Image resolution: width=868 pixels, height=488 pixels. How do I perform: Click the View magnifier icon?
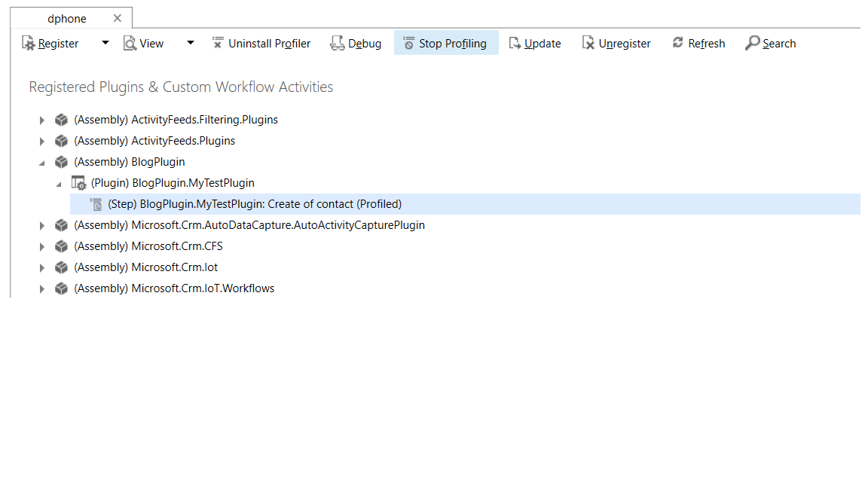(x=130, y=44)
